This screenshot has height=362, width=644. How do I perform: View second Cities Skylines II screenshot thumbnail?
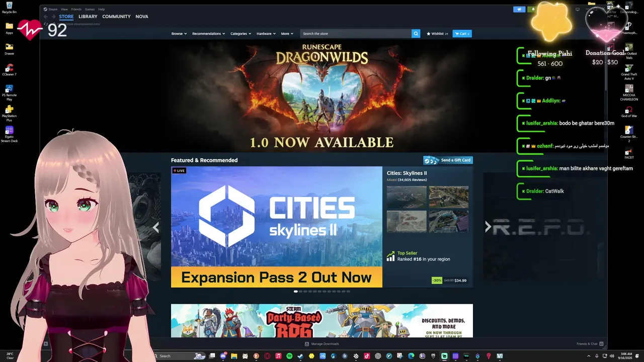448,197
